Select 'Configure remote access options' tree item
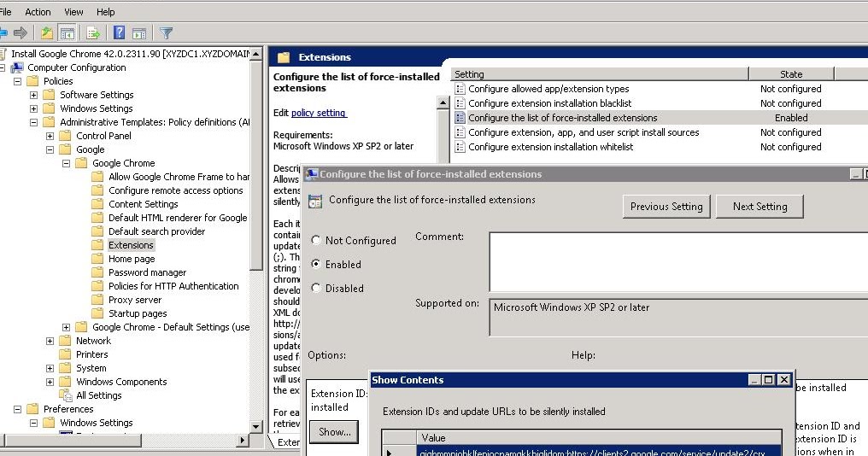Image resolution: width=868 pixels, height=456 pixels. tap(175, 190)
